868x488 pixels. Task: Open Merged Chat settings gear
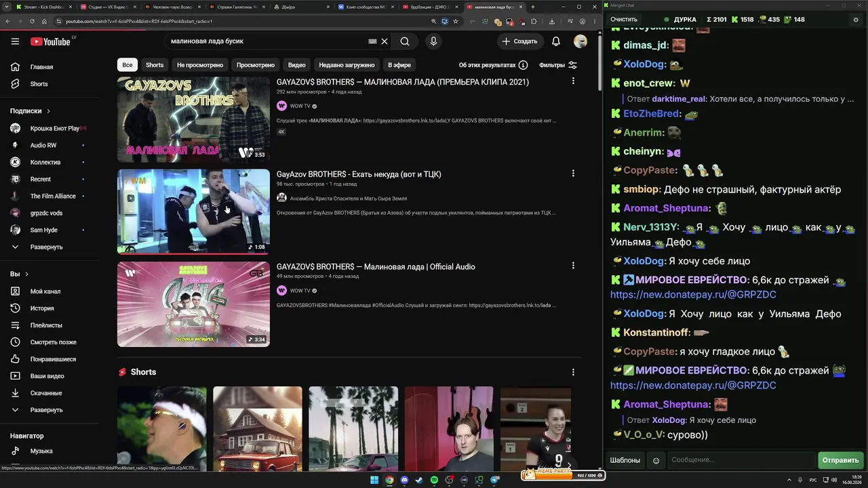(x=855, y=20)
